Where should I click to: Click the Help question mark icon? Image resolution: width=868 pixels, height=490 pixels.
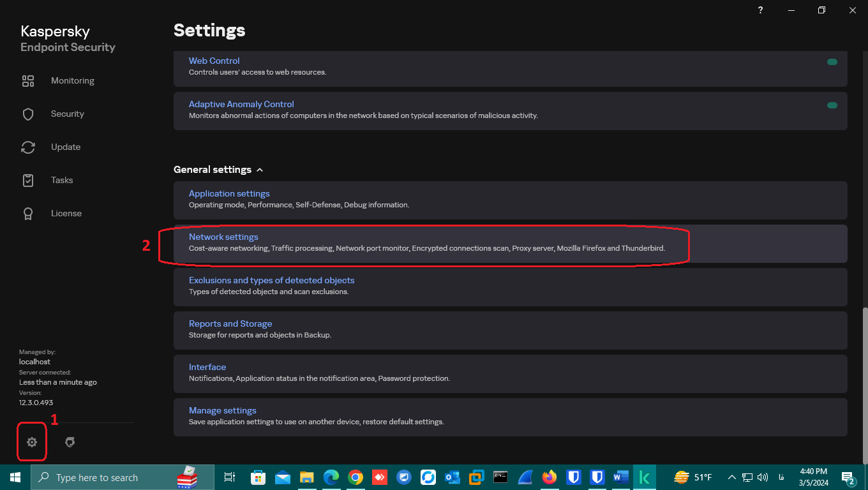(x=760, y=10)
